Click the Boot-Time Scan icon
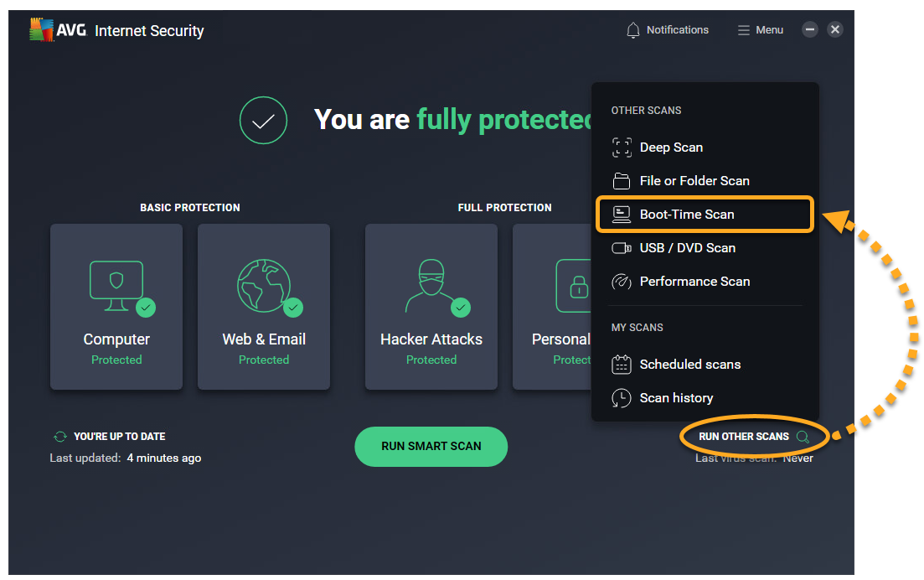The image size is (924, 580). (622, 215)
